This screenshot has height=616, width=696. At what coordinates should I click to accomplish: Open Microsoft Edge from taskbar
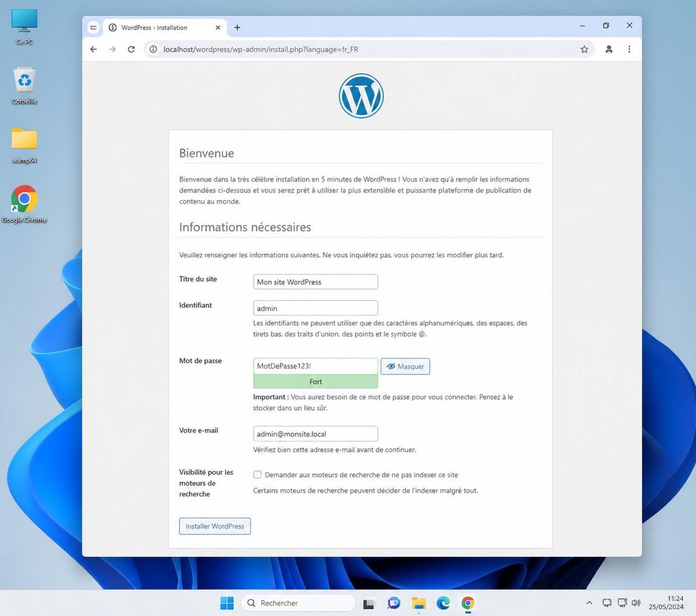tap(443, 603)
